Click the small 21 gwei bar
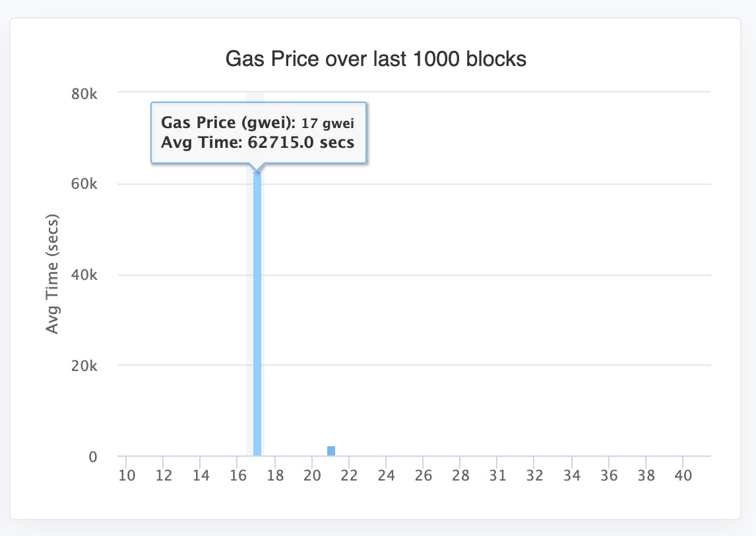Image resolution: width=756 pixels, height=536 pixels. 331,451
